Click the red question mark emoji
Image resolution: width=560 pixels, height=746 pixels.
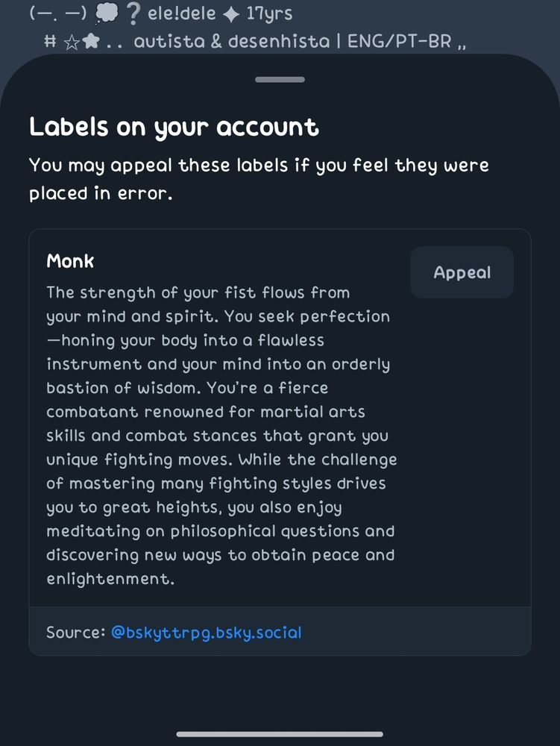click(x=133, y=13)
